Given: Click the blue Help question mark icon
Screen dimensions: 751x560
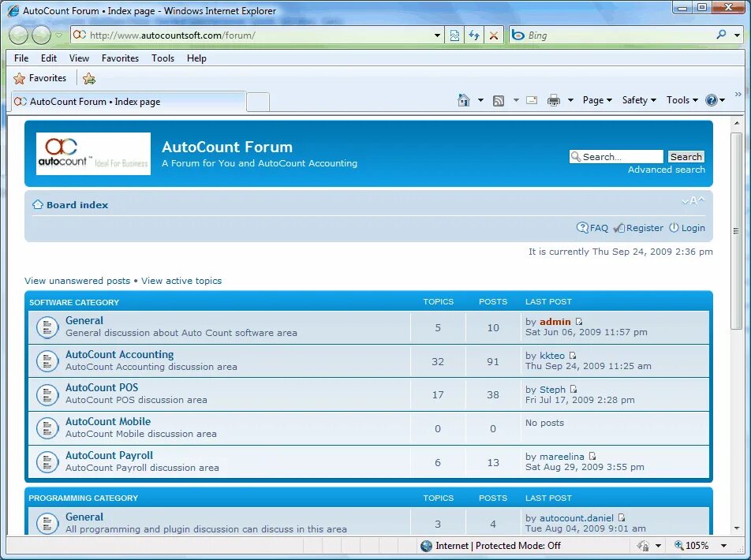Looking at the screenshot, I should 712,100.
